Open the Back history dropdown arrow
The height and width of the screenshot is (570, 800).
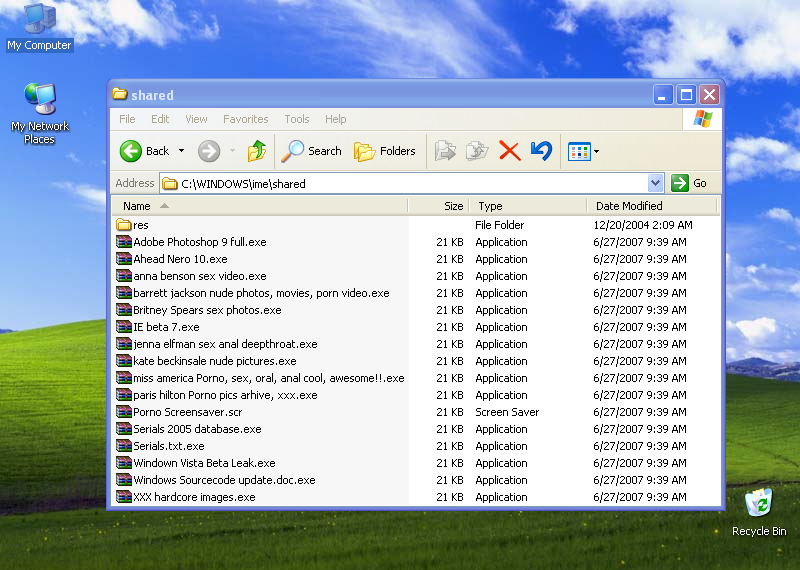(x=181, y=151)
